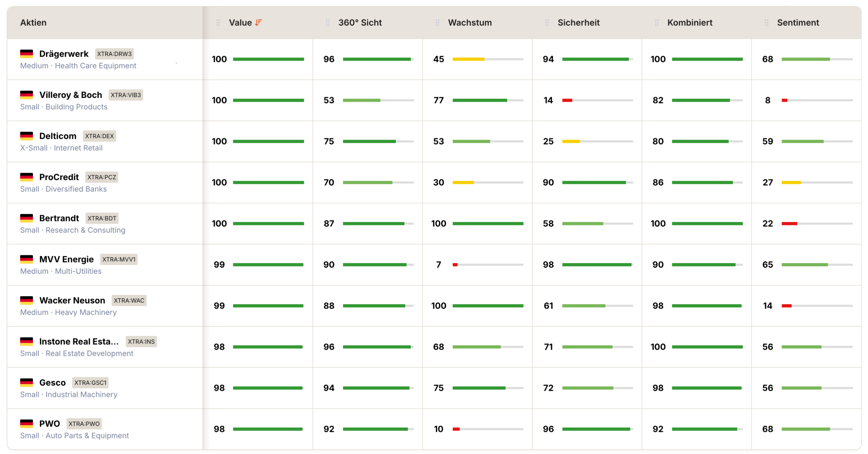
Task: Click the Value column sort arrow icon
Action: tap(258, 23)
